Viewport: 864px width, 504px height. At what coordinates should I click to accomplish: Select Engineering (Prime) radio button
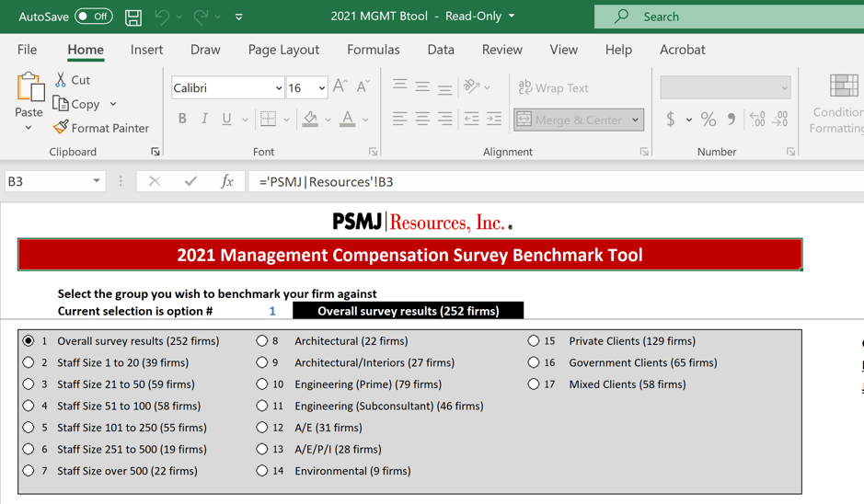pyautogui.click(x=261, y=384)
